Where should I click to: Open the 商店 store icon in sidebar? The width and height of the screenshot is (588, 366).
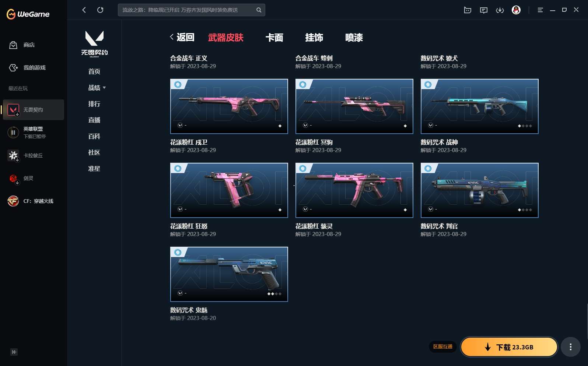click(13, 45)
